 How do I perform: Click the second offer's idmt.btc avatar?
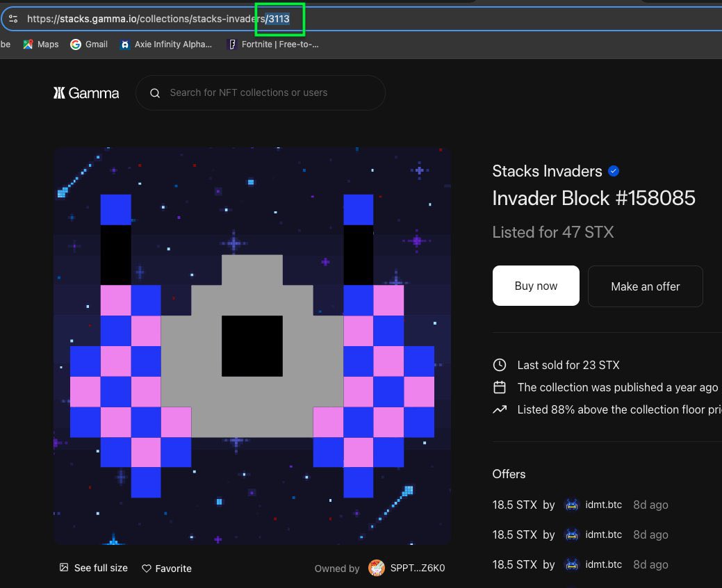click(572, 534)
